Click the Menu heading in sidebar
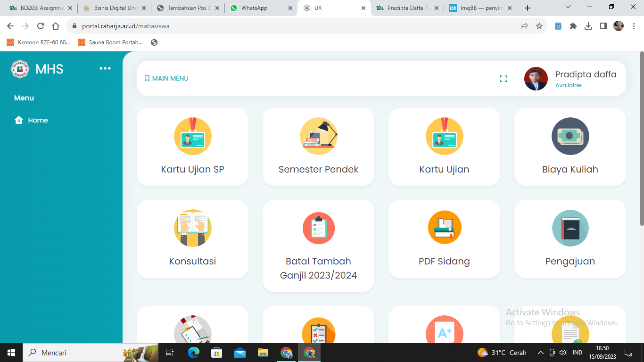The width and height of the screenshot is (644, 362). coord(24,98)
